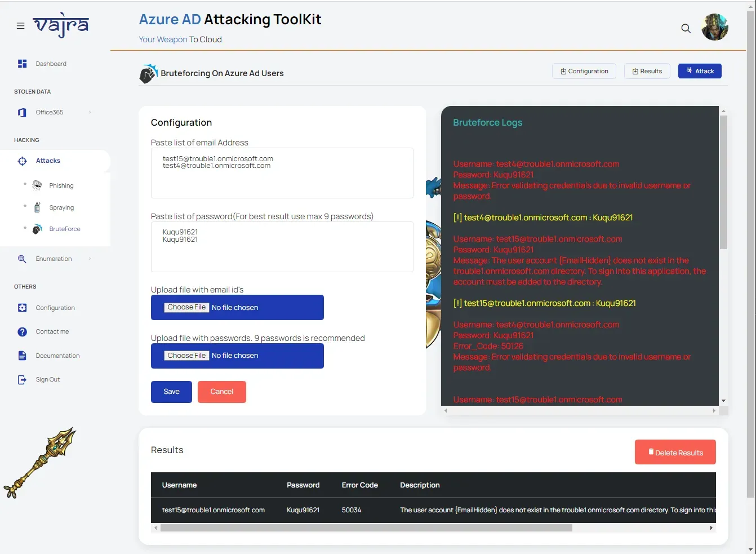This screenshot has height=554, width=756.
Task: Click the Bruteforce Logs vertical scrollbar
Action: pos(723,183)
